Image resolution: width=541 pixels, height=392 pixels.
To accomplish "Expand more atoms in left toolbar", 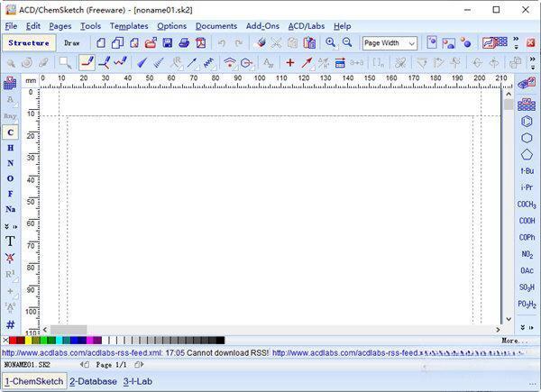I will (10, 225).
